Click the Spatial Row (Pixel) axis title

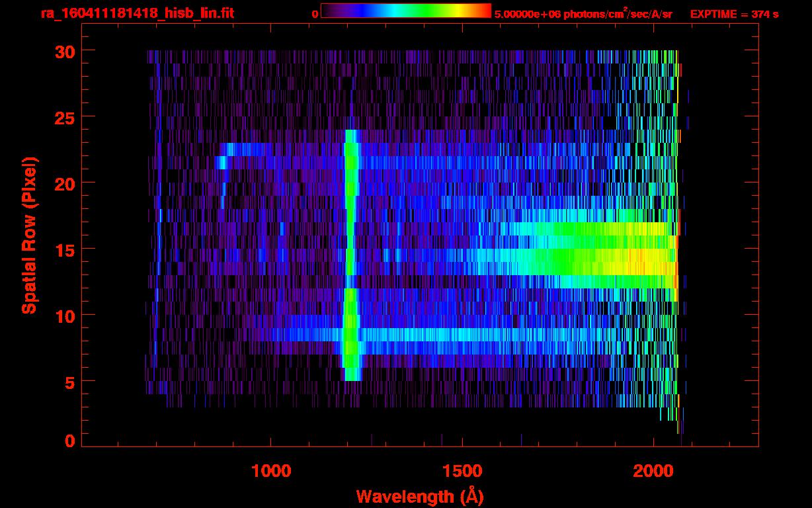(x=29, y=235)
